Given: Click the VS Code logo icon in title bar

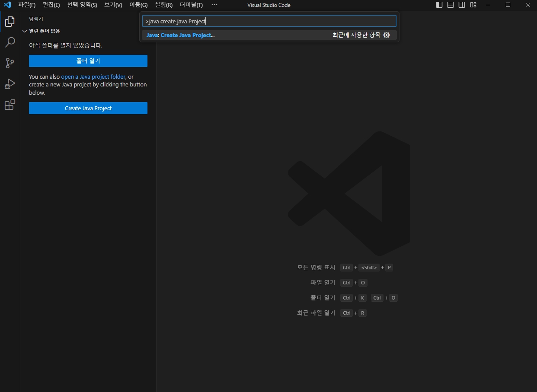Looking at the screenshot, I should click(x=7, y=5).
